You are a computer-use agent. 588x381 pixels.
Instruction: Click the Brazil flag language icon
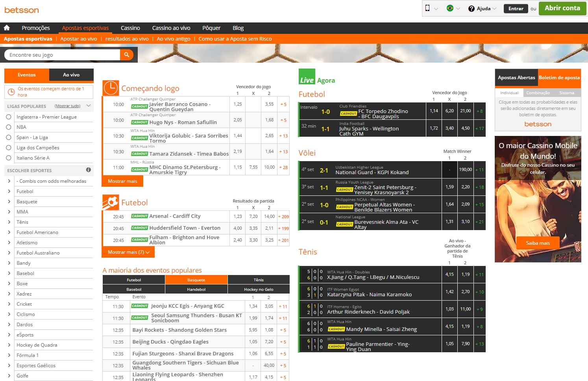450,8
